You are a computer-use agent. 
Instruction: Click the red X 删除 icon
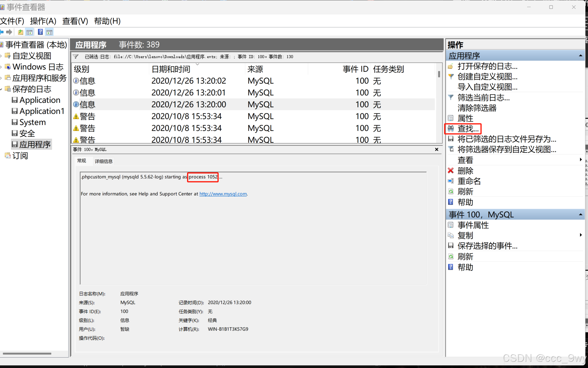tap(451, 171)
